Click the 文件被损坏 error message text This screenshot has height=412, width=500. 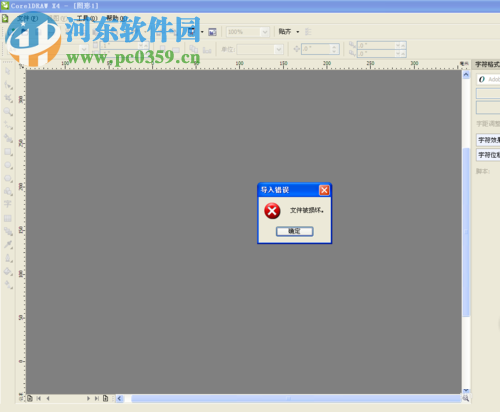click(307, 210)
